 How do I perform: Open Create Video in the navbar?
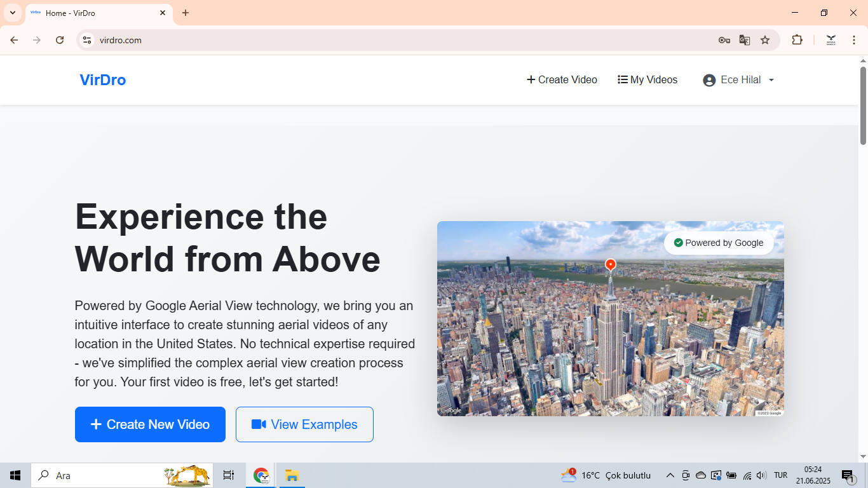pos(562,79)
